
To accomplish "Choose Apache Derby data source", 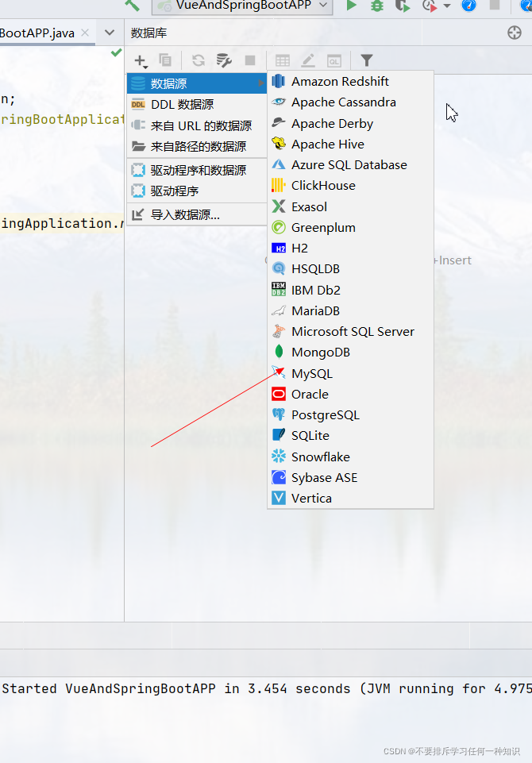I will click(x=350, y=124).
